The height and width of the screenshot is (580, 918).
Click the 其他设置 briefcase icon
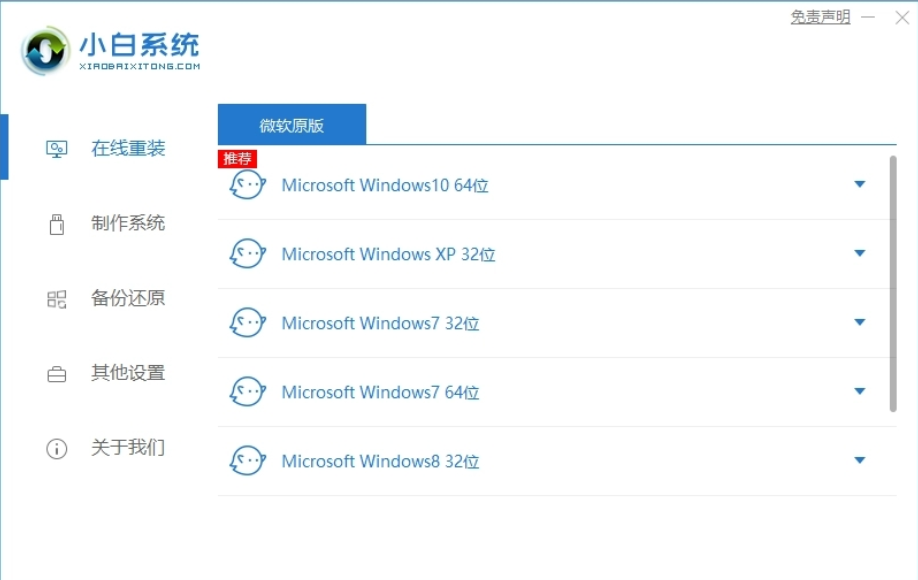(x=57, y=374)
